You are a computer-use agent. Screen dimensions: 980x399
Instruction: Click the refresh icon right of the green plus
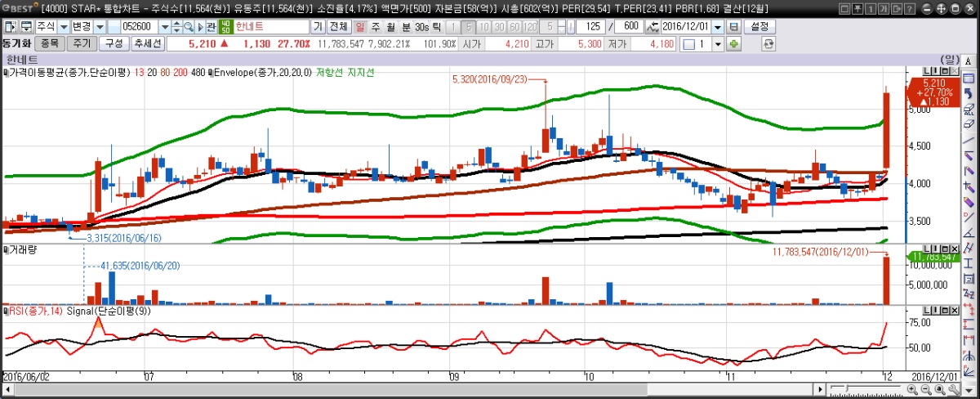click(768, 43)
